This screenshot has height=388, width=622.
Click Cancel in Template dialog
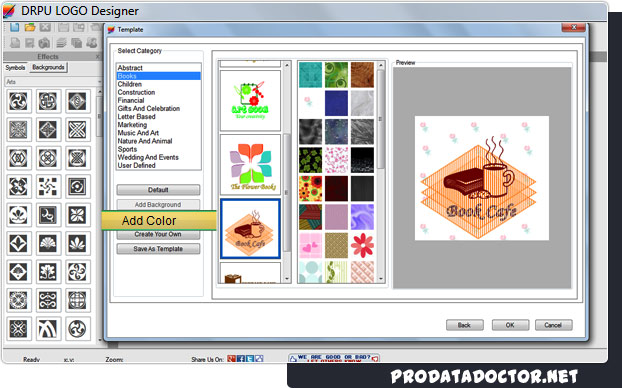553,325
